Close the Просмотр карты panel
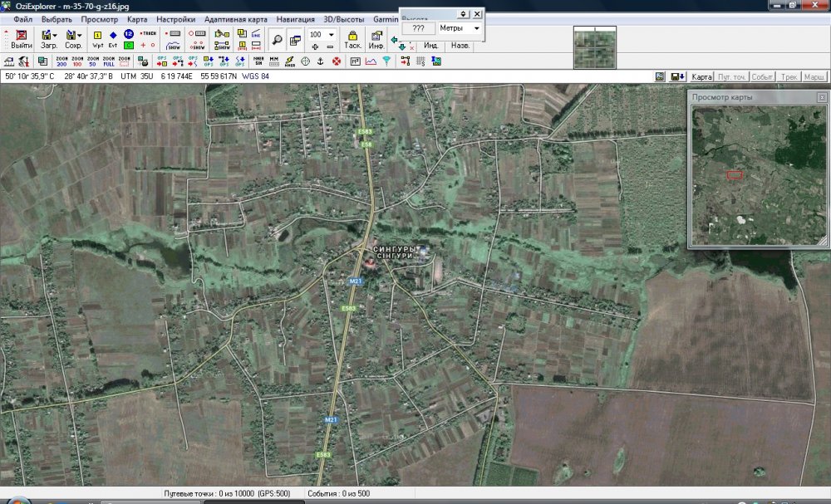Viewport: 831px width, 504px height. pyautogui.click(x=822, y=97)
